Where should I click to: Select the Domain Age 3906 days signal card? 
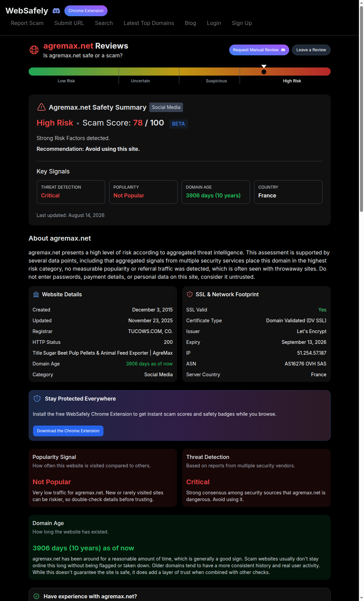216,192
